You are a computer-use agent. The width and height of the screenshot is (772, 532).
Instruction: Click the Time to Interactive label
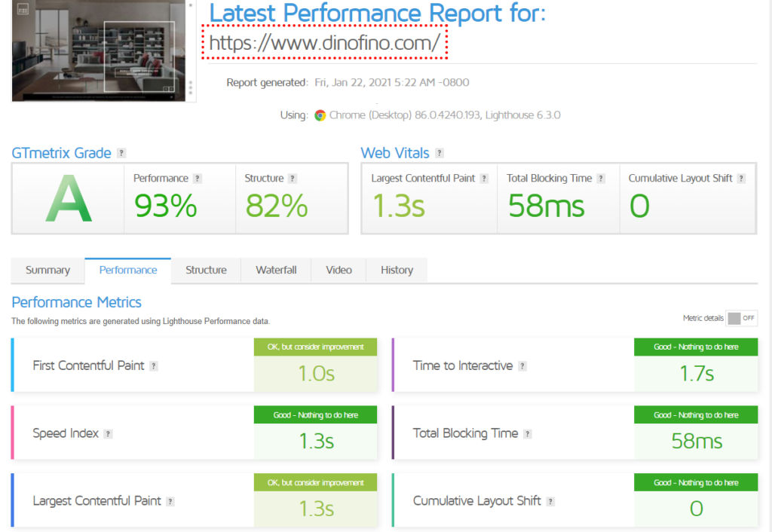pyautogui.click(x=463, y=365)
